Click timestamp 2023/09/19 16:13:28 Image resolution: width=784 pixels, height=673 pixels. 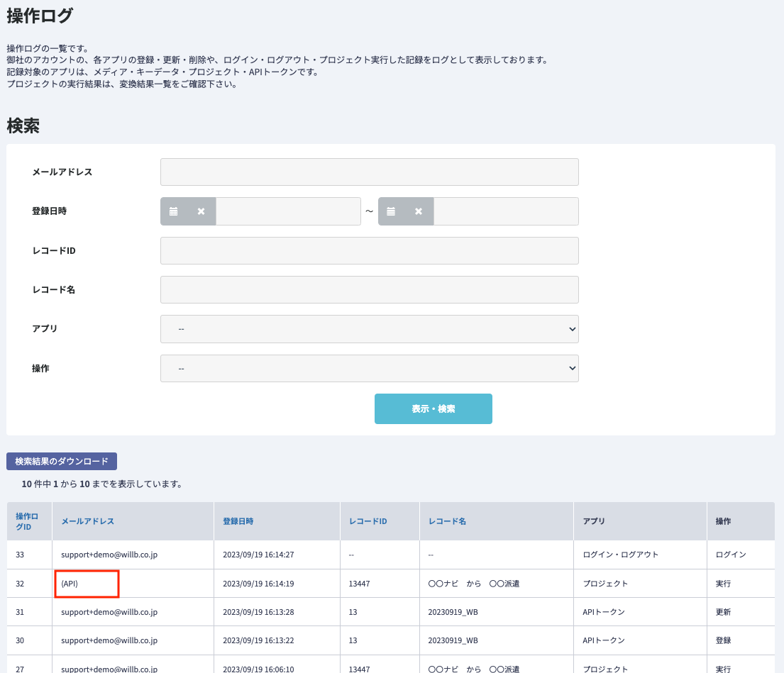(258, 612)
